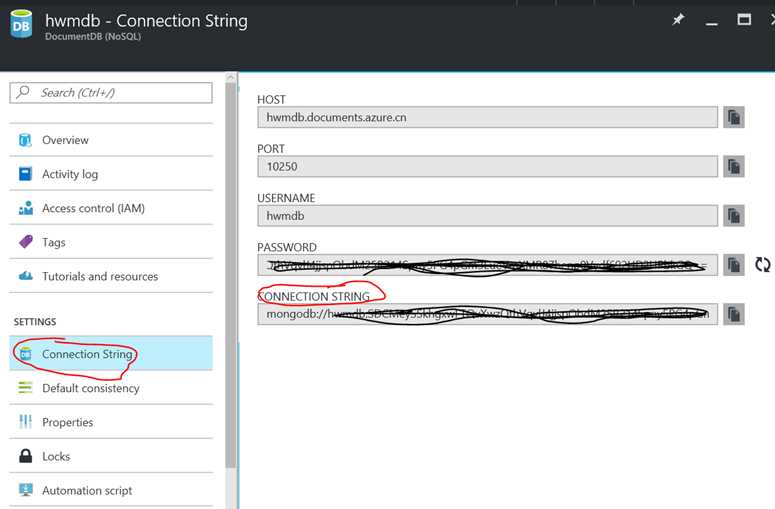
Task: Select the HOST field hwmdb.documents.azure.cn
Action: 487,117
